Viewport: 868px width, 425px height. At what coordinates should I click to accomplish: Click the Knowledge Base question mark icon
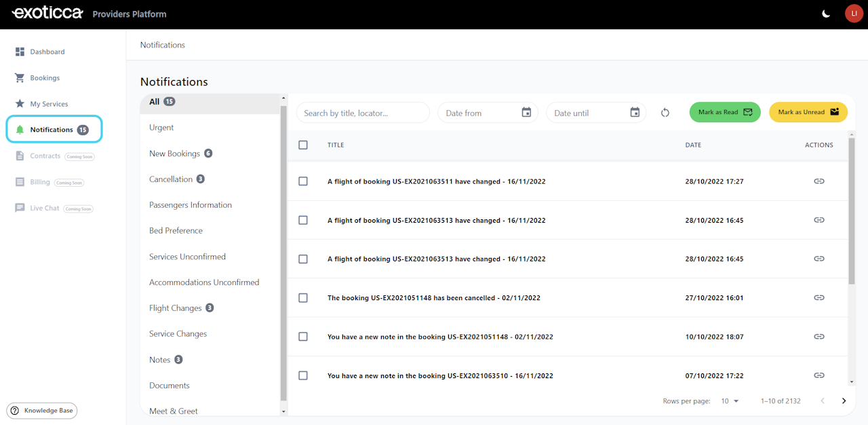pos(15,411)
